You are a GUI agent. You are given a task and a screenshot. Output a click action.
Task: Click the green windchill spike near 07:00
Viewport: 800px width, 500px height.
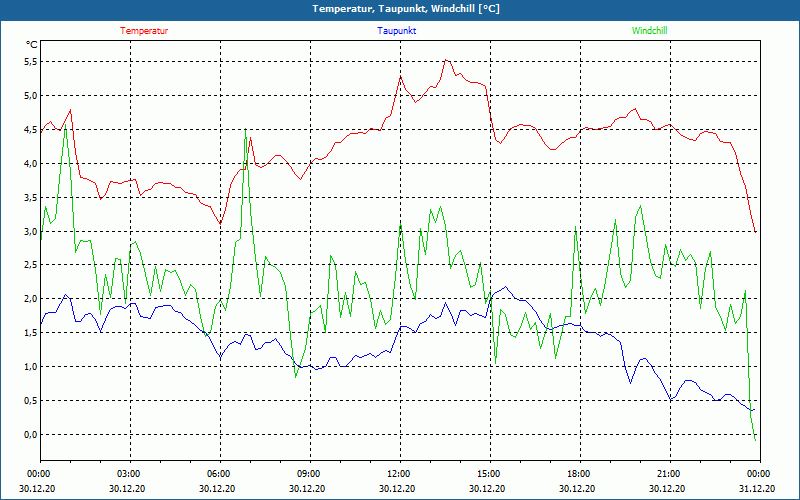click(245, 130)
